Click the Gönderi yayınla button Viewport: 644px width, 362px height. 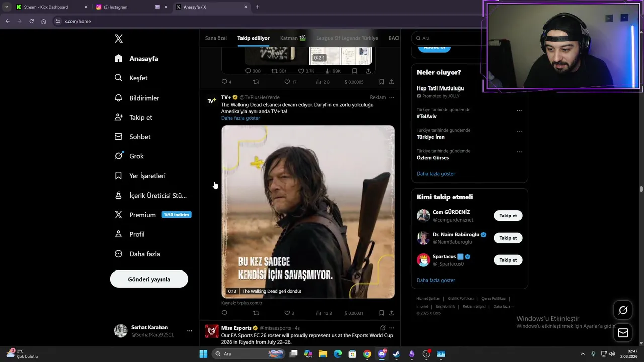pos(149,279)
